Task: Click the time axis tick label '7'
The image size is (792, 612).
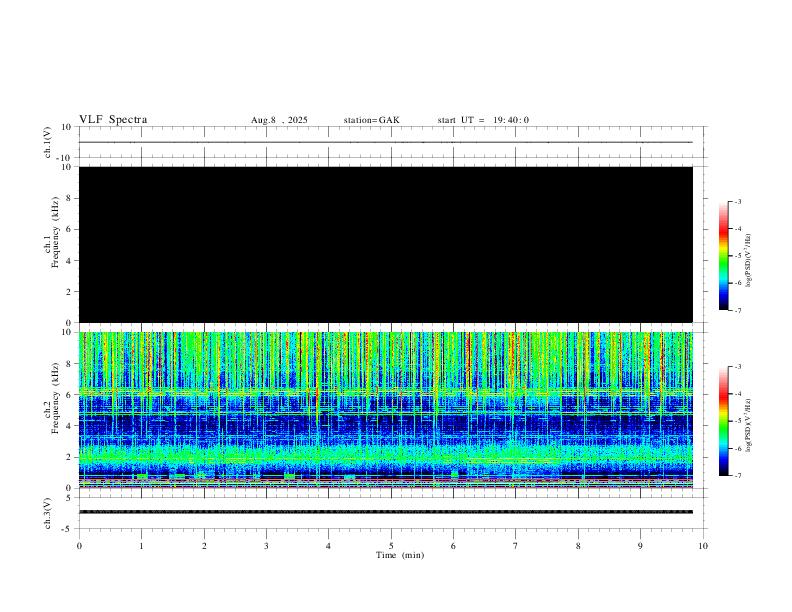Action: [516, 546]
